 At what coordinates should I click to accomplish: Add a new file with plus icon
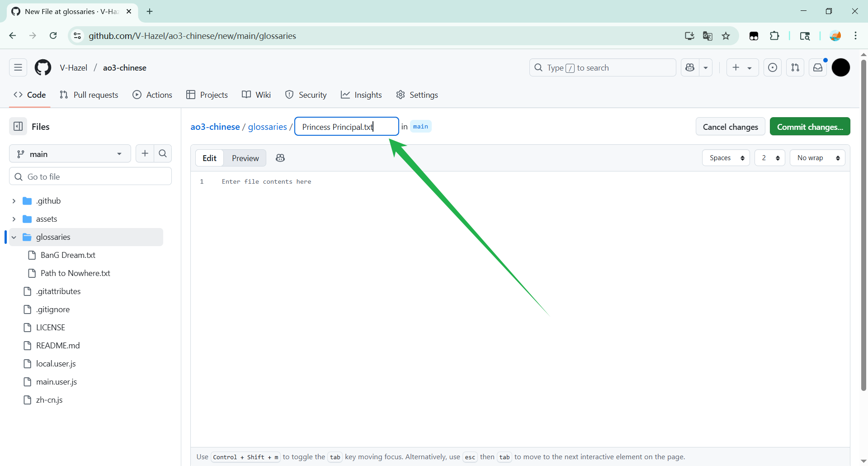[145, 154]
